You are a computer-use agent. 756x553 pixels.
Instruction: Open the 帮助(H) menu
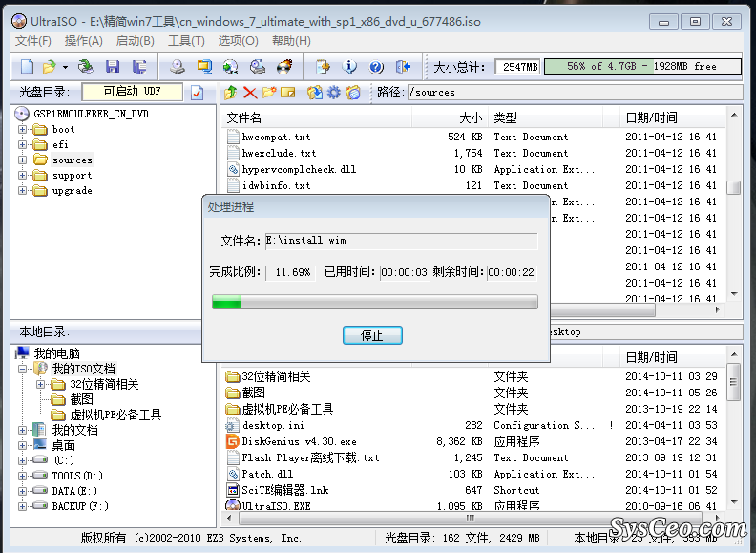tap(291, 41)
